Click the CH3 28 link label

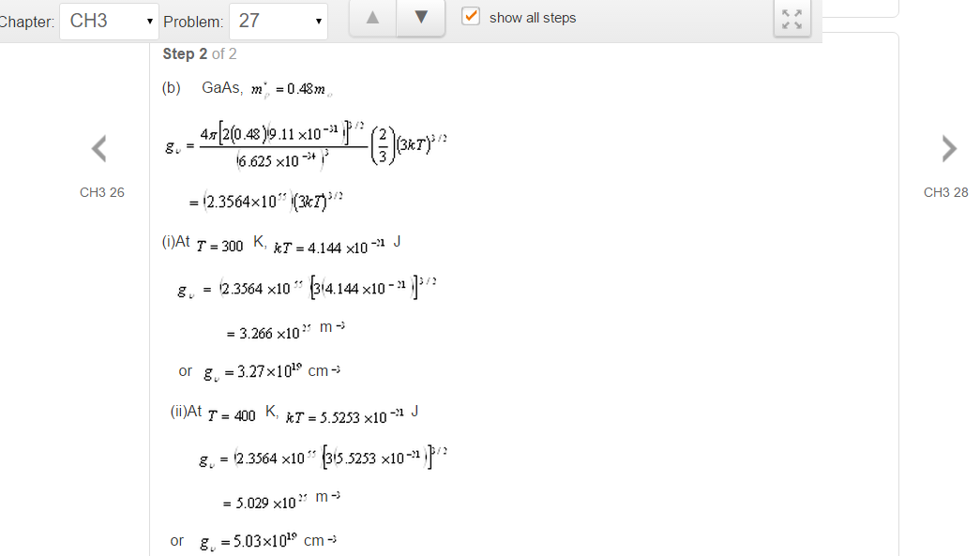(x=945, y=192)
